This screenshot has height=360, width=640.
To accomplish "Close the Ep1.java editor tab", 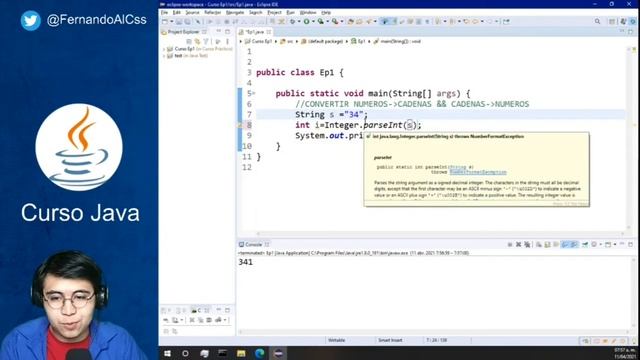I will tap(269, 32).
